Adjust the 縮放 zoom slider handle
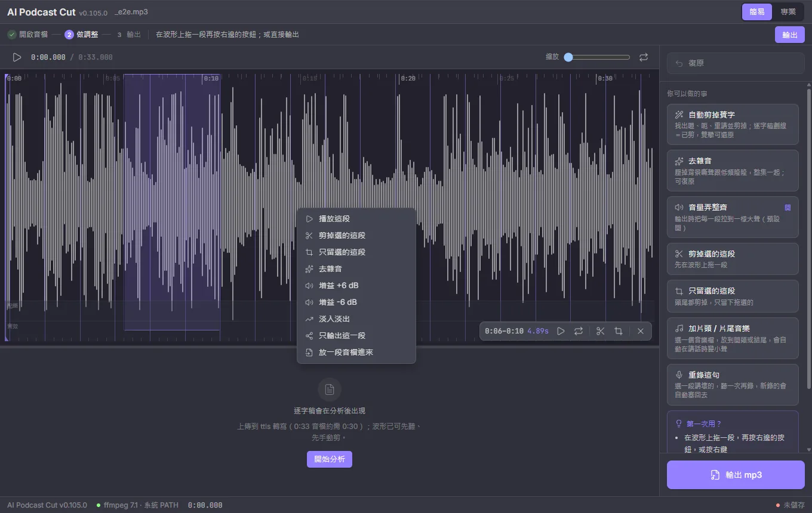Image resolution: width=812 pixels, height=513 pixels. click(x=568, y=57)
